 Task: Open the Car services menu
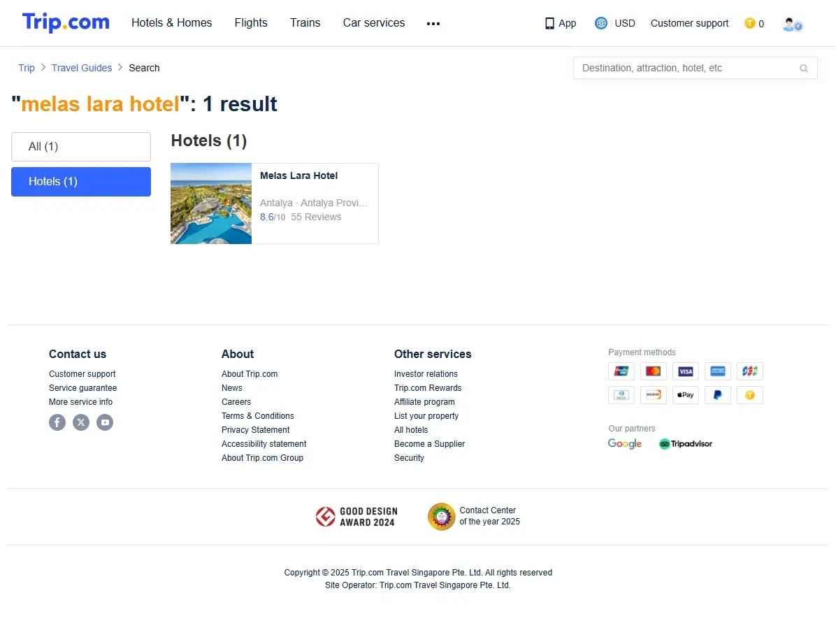pos(374,23)
